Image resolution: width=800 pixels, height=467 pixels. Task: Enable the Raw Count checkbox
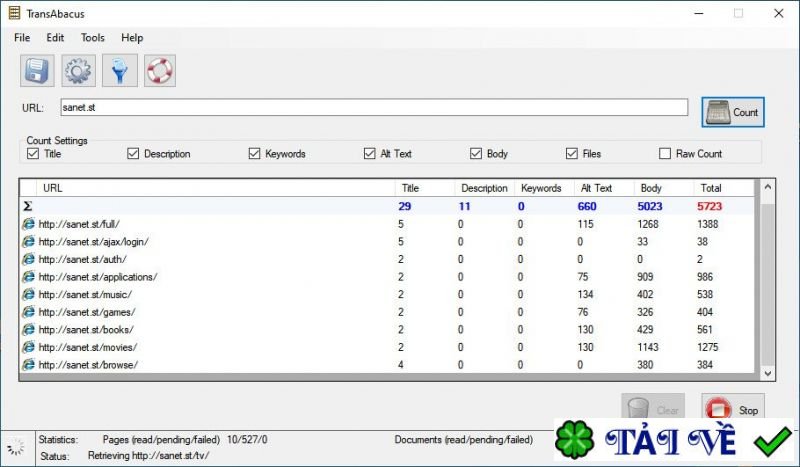click(665, 154)
